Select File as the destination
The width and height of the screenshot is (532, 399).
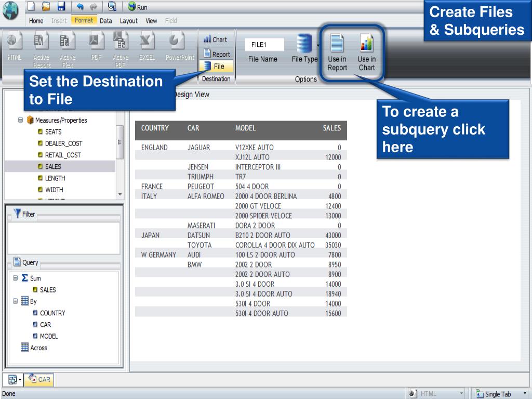pyautogui.click(x=216, y=66)
